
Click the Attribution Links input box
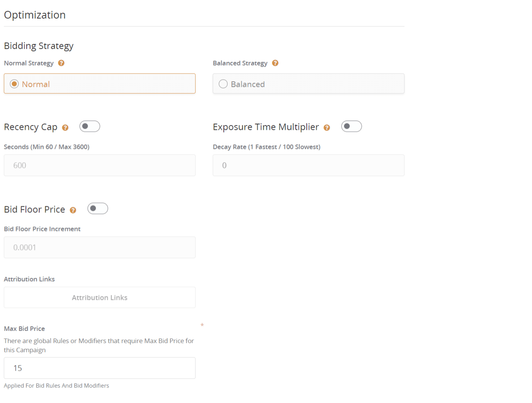coord(99,297)
